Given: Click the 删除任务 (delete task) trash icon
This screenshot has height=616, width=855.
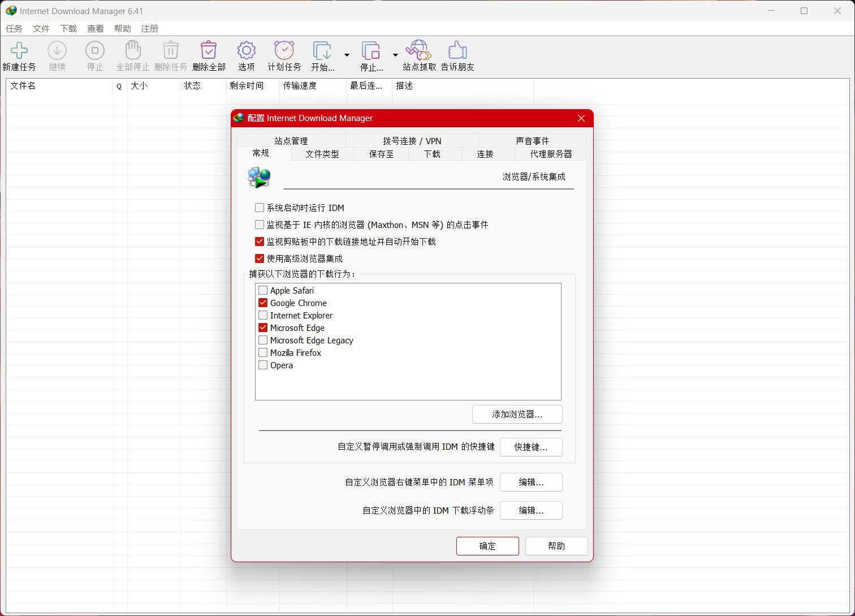Looking at the screenshot, I should coord(171,51).
